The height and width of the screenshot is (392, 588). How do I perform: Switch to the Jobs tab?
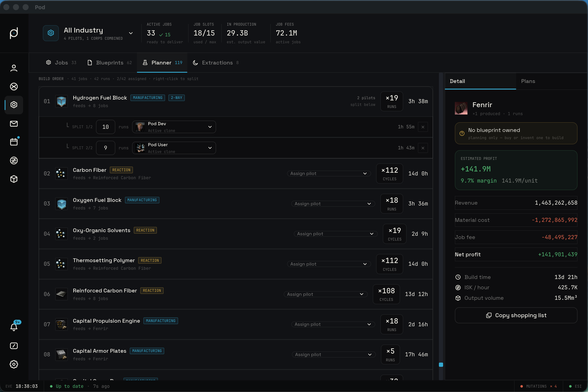coord(61,63)
